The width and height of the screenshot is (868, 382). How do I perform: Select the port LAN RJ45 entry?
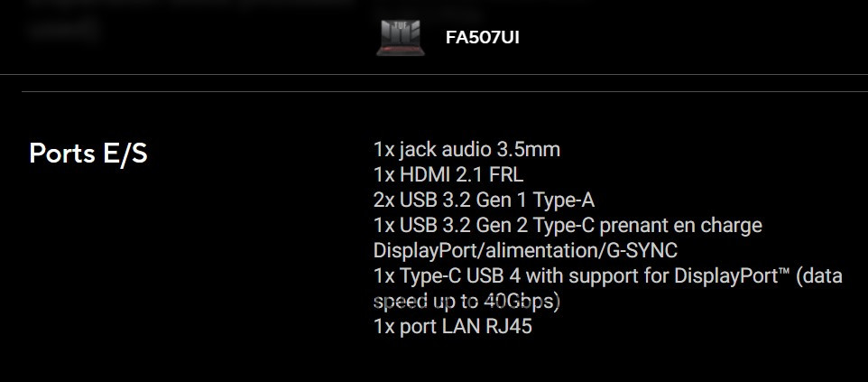(452, 326)
